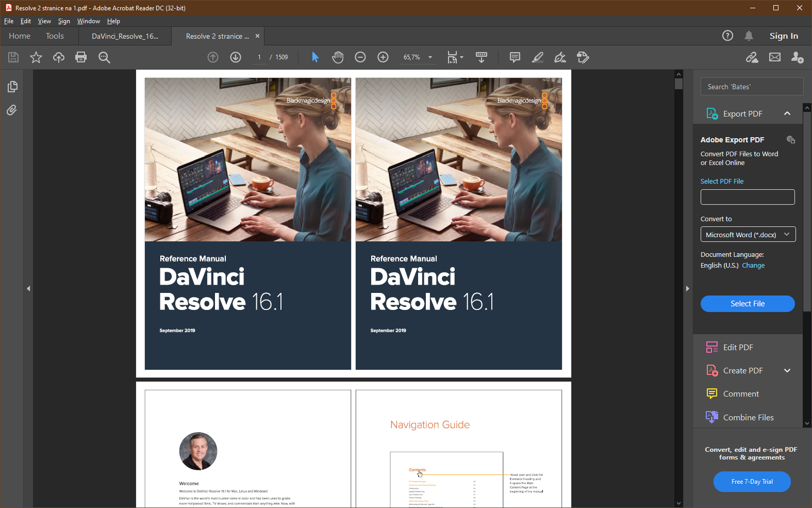Collapse the right tools pane arrow

[x=687, y=289]
